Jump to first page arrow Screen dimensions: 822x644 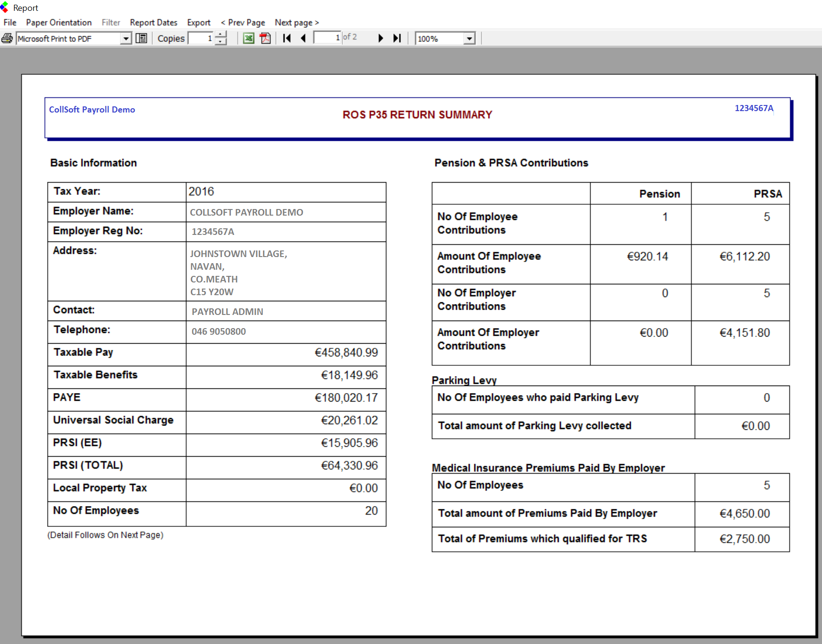(x=287, y=38)
